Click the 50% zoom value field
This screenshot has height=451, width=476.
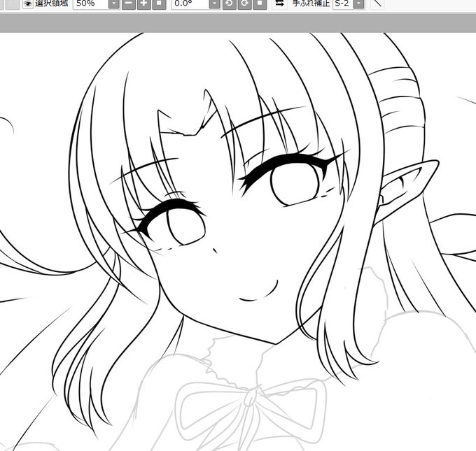[91, 4]
